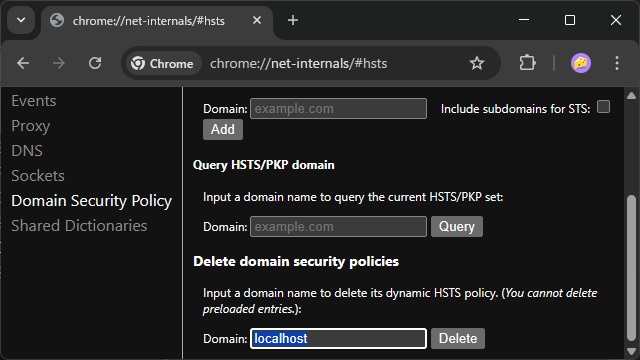
Task: Click the Delete domain security policies heading
Action: tap(296, 261)
